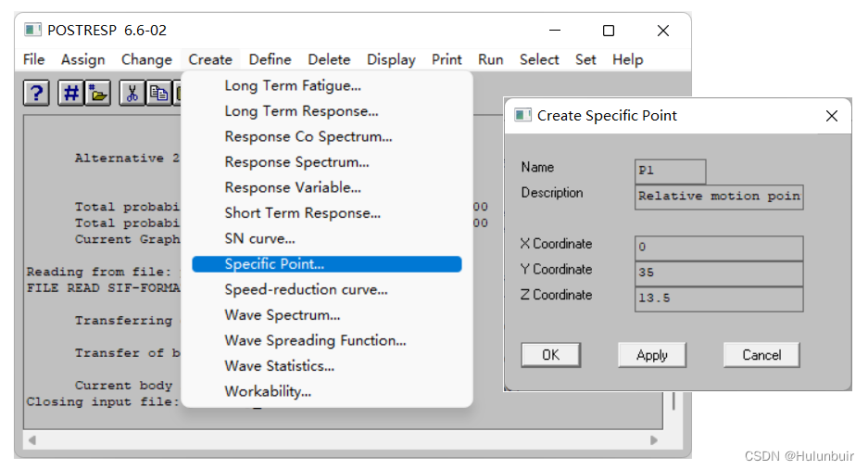Open the Run menu
This screenshot has width=868, height=470.
491,59
